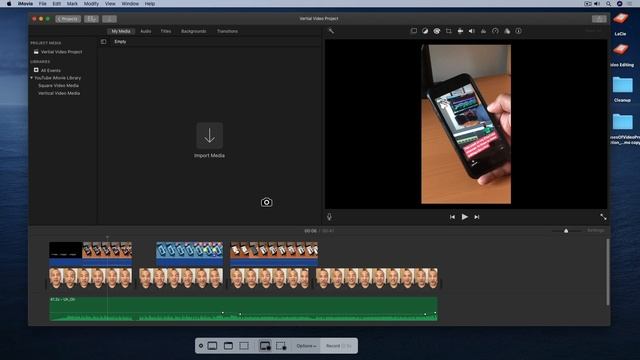Click the Import Media down-arrow icon
This screenshot has height=360, width=640.
coord(209,136)
